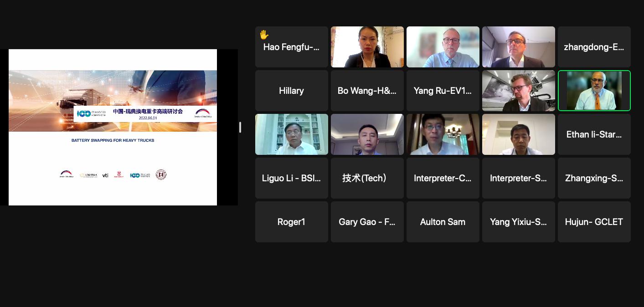
Task: Select the Interpreter-C participant tile
Action: [x=443, y=178]
